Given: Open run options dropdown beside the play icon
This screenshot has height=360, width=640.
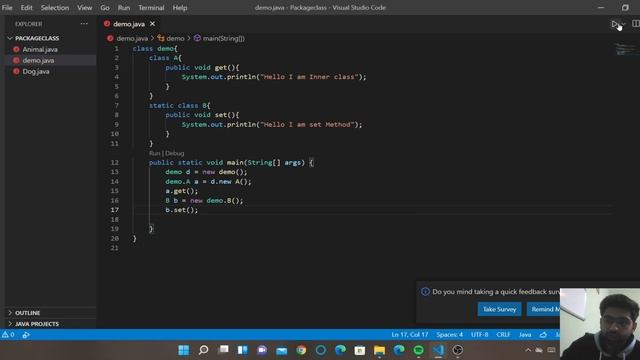Looking at the screenshot, I should pos(623,24).
